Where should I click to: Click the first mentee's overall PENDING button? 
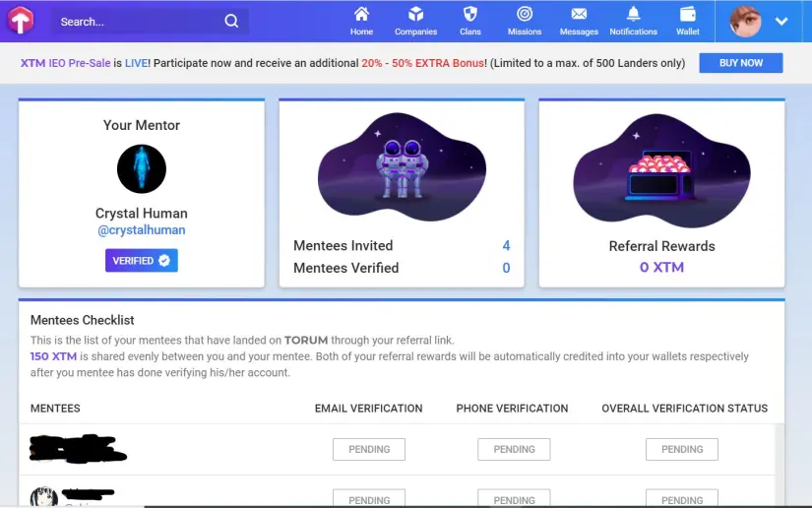[681, 450]
